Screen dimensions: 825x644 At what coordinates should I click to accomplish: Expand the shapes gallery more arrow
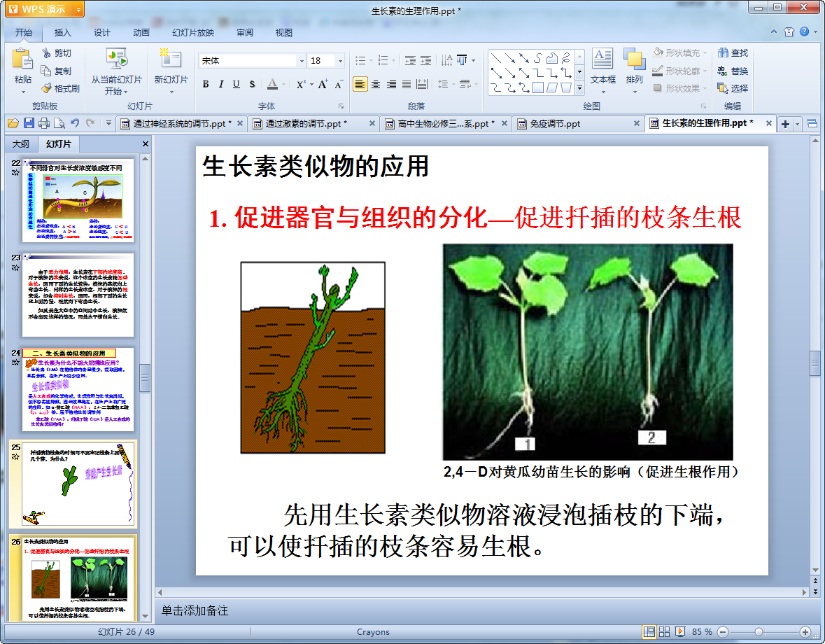tap(580, 88)
